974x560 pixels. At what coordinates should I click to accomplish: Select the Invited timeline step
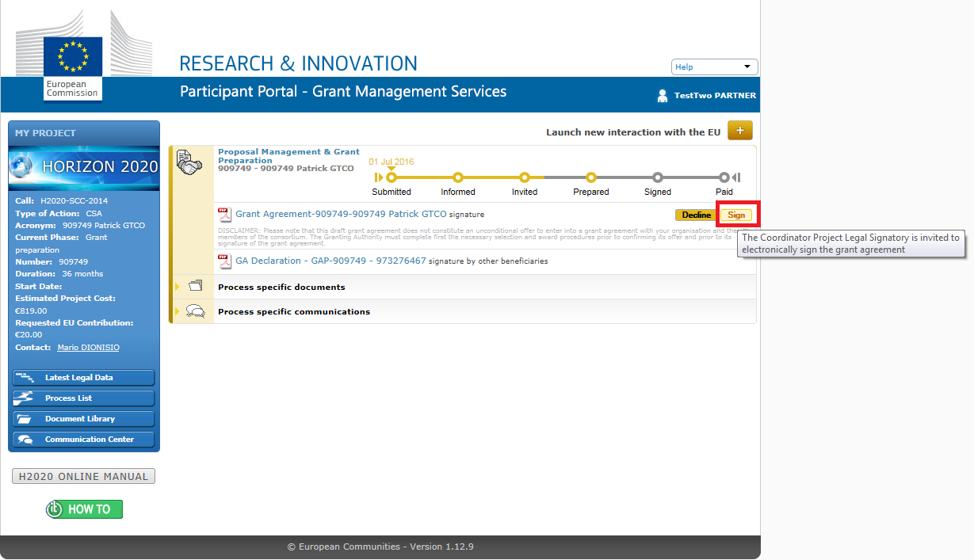pyautogui.click(x=525, y=177)
